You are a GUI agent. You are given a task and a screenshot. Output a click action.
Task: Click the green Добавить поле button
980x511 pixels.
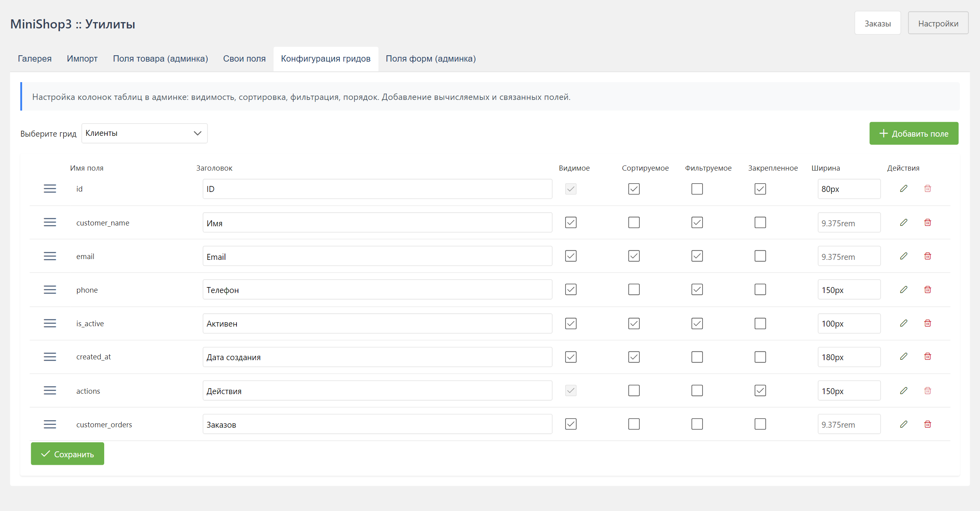pyautogui.click(x=914, y=133)
